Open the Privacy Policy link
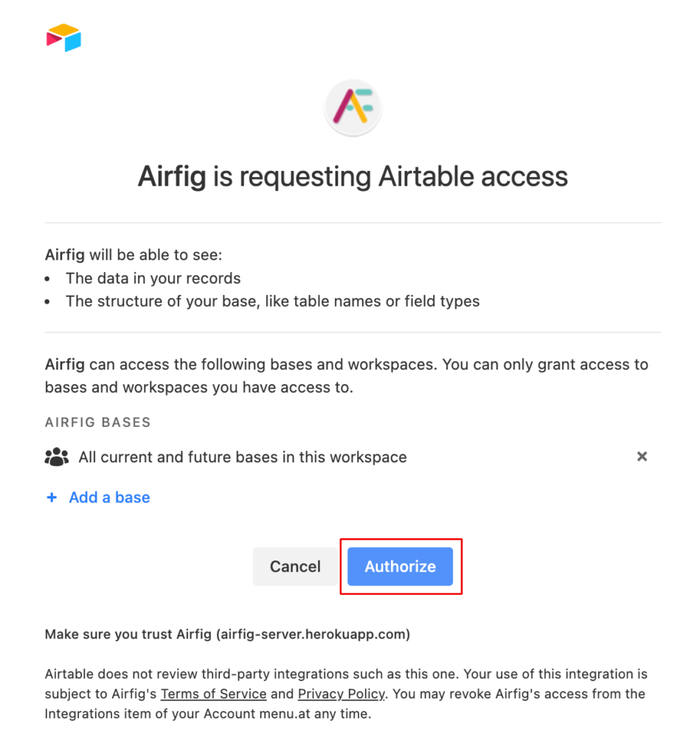The height and width of the screenshot is (755, 700). 342,694
